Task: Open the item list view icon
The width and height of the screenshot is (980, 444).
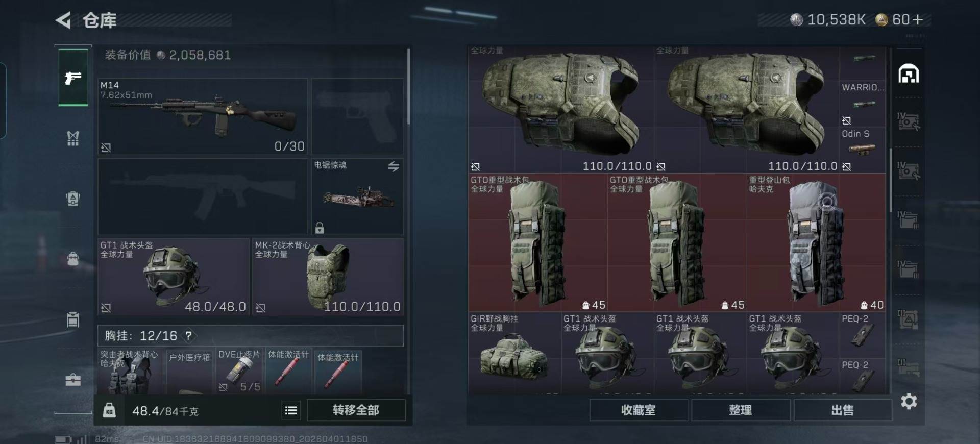Action: pos(291,410)
